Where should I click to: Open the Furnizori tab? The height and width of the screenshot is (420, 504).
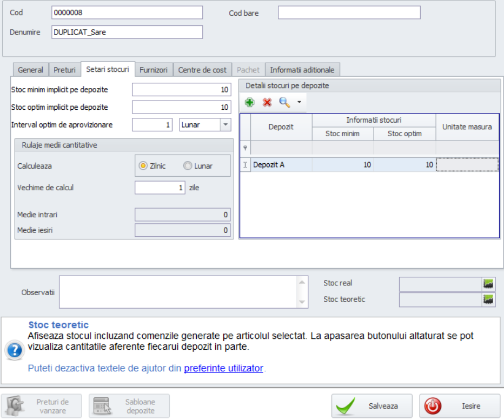click(154, 70)
